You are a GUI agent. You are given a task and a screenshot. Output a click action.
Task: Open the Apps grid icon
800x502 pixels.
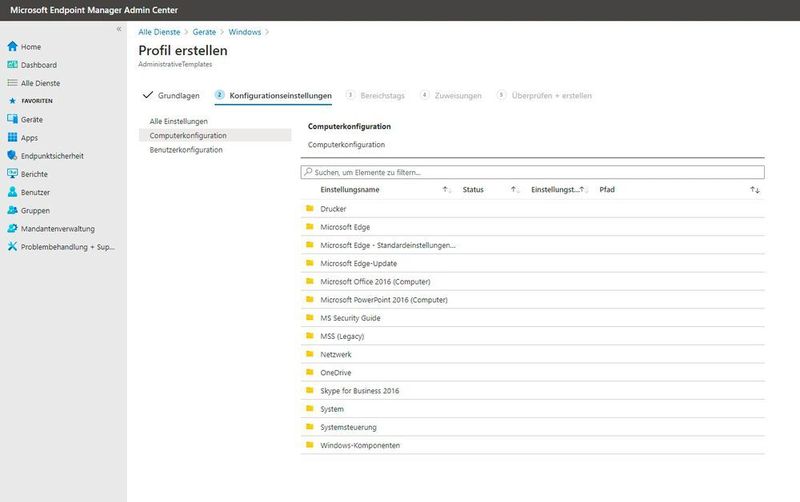click(12, 137)
